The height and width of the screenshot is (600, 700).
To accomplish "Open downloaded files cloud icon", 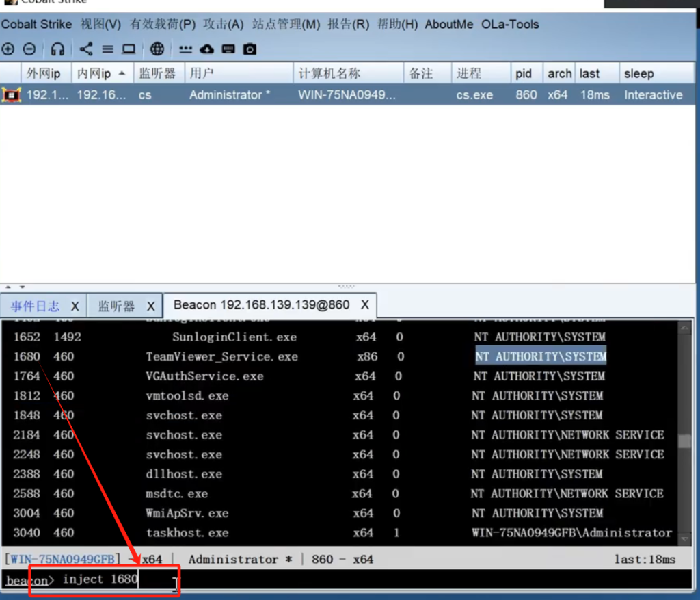I will [206, 49].
